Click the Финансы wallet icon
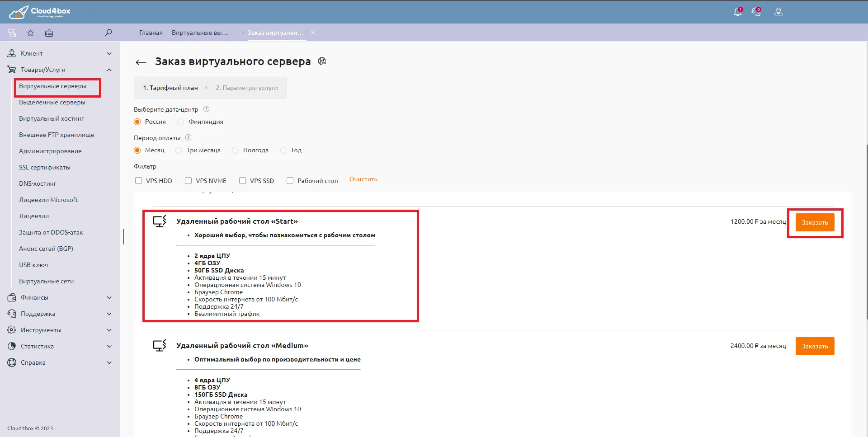Image resolution: width=868 pixels, height=437 pixels. (12, 297)
